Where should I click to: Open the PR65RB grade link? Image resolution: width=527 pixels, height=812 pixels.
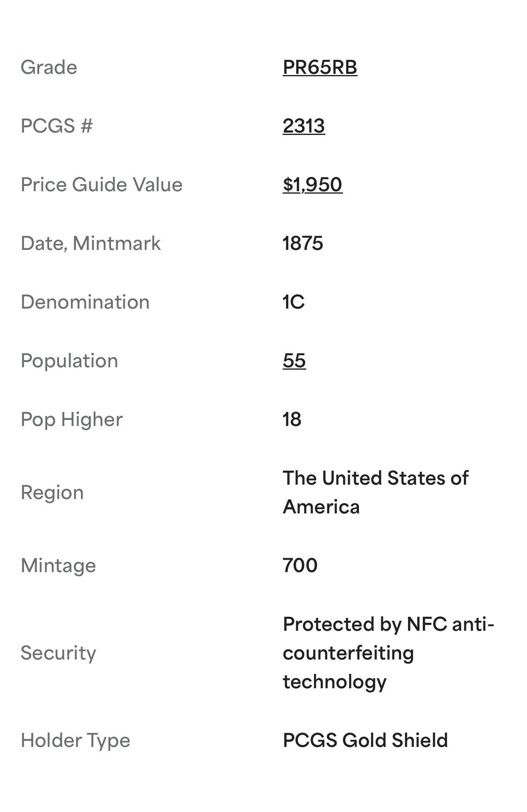(x=320, y=67)
